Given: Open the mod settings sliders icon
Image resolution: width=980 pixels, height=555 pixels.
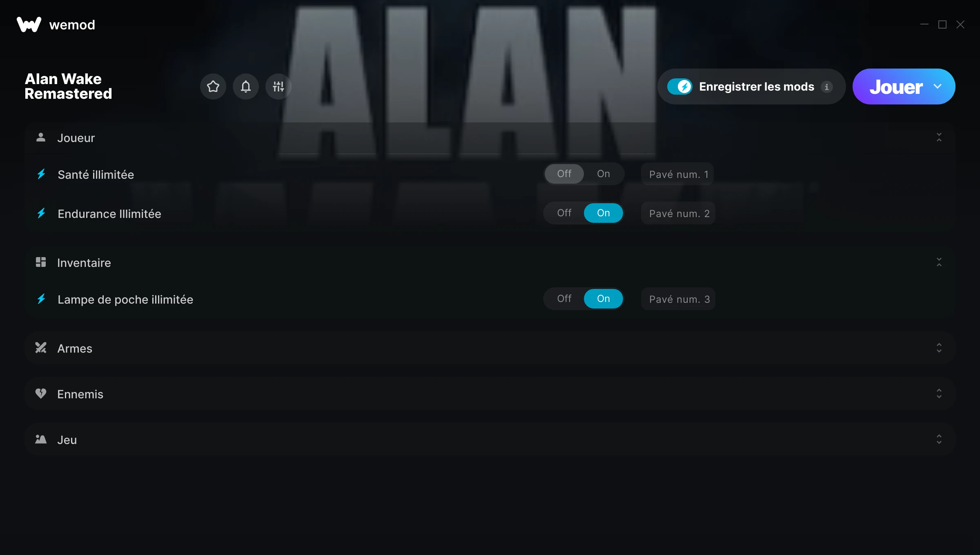Looking at the screenshot, I should pos(278,87).
